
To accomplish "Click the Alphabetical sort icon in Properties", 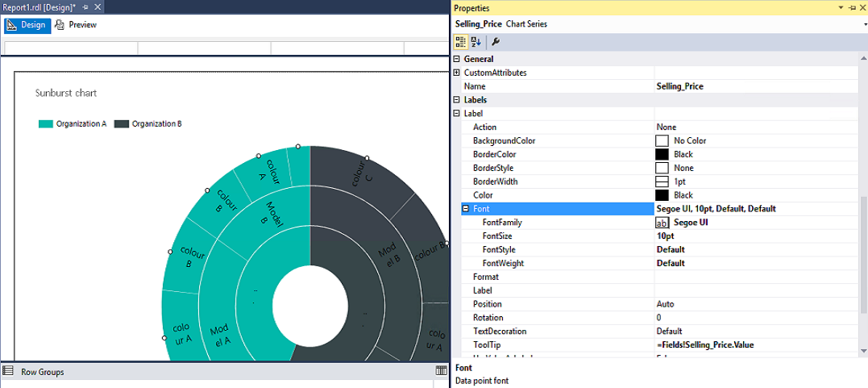I will (476, 42).
